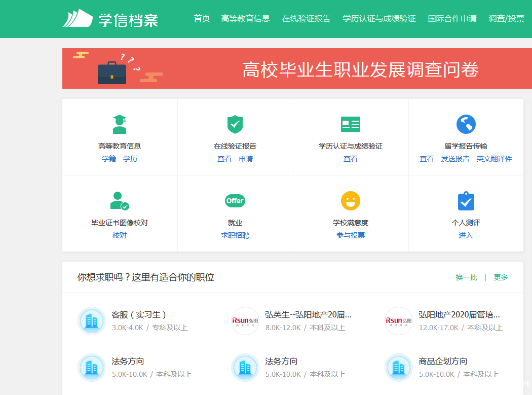Screen dimensions: 532x395
Task: Click 查看 under 在线验证报告
Action: (224, 159)
